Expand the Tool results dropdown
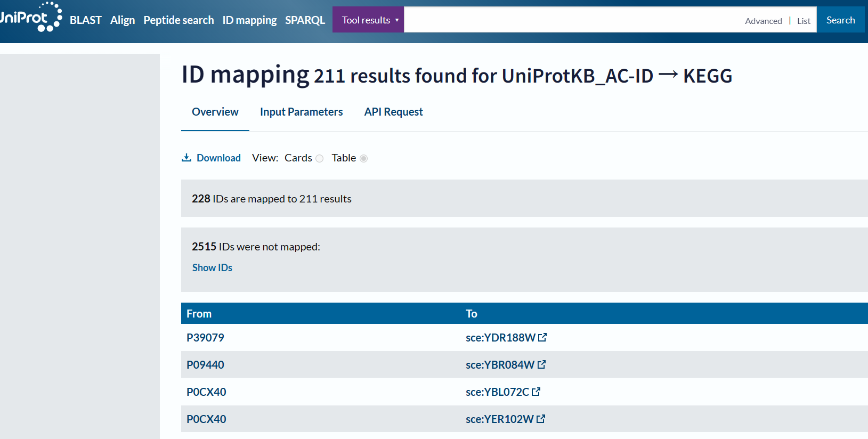The height and width of the screenshot is (439, 868). pyautogui.click(x=368, y=20)
